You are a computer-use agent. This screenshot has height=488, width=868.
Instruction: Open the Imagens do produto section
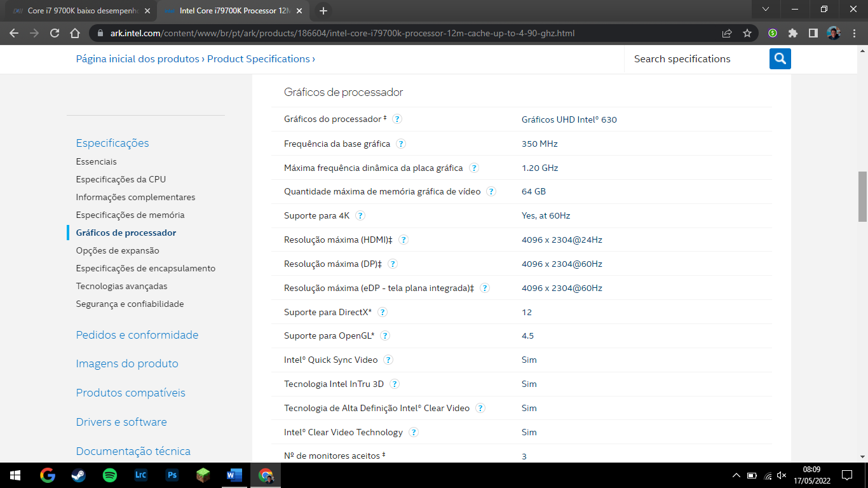tap(127, 363)
